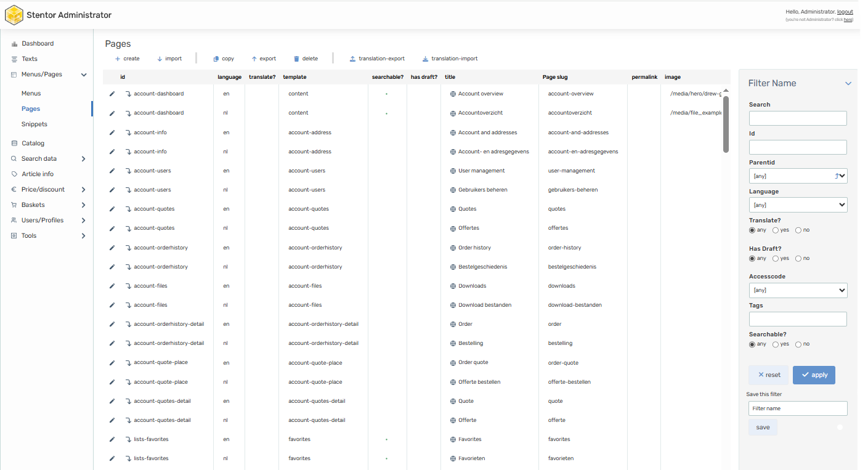Click the trash icon for delete
The height and width of the screenshot is (470, 868).
[x=296, y=59]
